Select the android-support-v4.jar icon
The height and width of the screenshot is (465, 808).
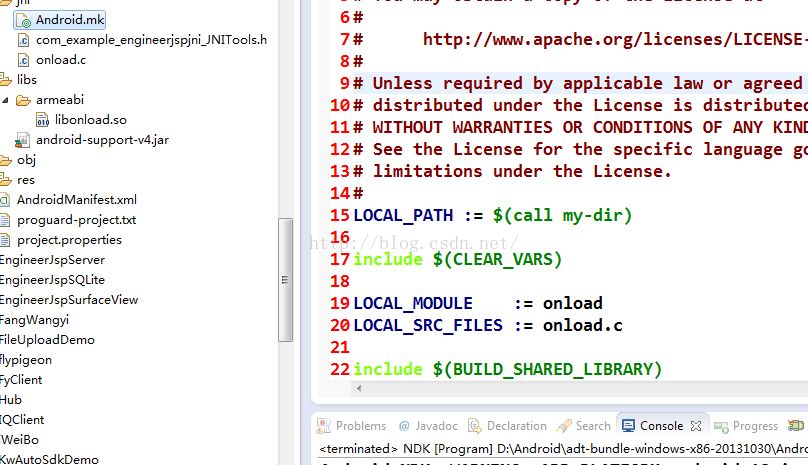pyautogui.click(x=23, y=140)
